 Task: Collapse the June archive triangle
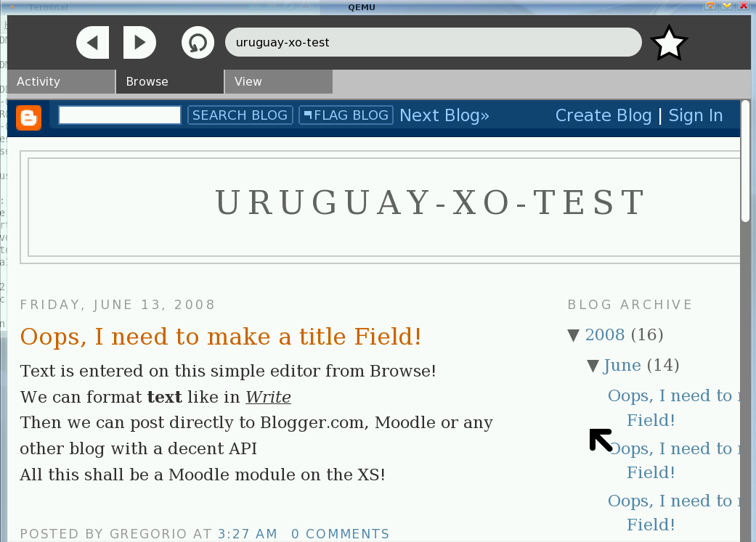[593, 366]
